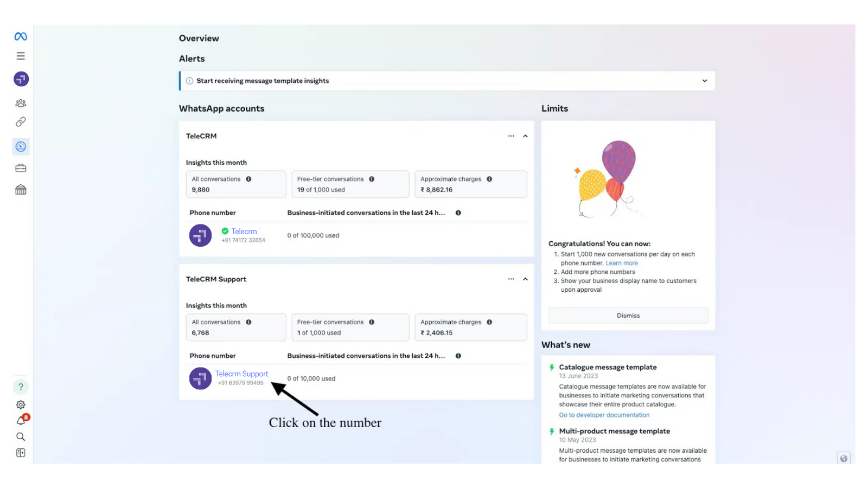This screenshot has height=488, width=868.
Task: Open the billing bank building icon
Action: click(21, 190)
